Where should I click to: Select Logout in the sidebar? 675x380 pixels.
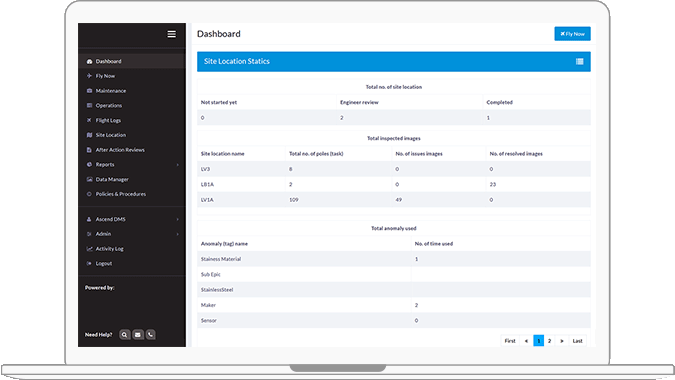pyautogui.click(x=132, y=263)
